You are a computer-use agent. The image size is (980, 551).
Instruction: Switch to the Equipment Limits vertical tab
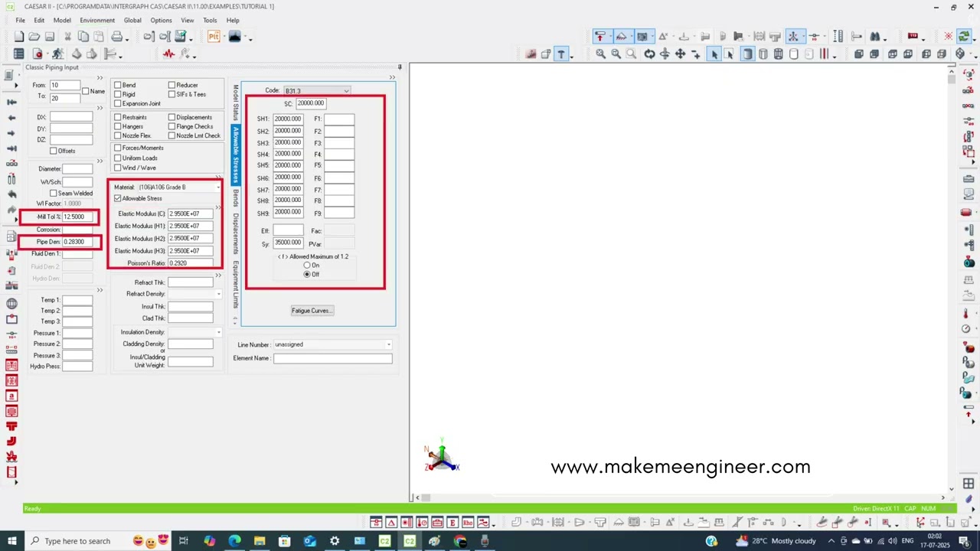236,285
